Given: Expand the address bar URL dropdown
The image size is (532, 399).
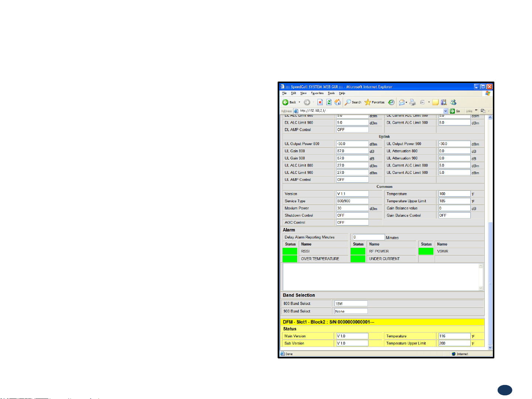Looking at the screenshot, I should pos(446,111).
